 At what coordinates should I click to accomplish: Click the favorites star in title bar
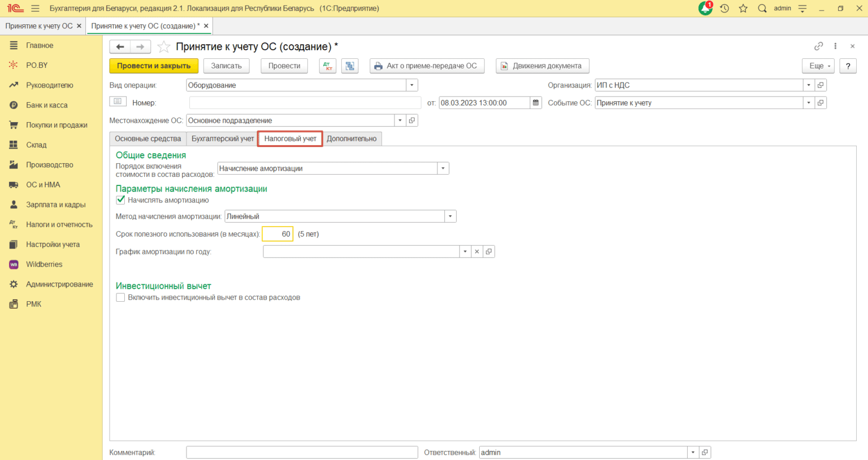[x=743, y=8]
